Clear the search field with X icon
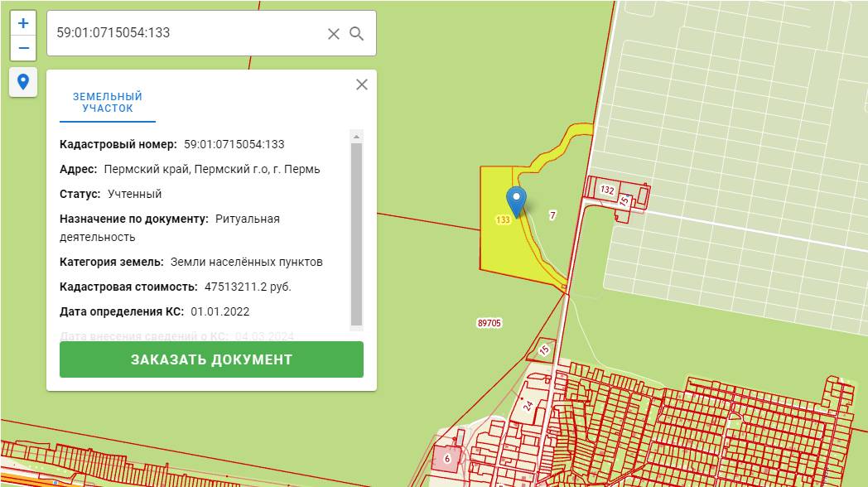Viewport: 868px width, 487px height. coord(334,34)
